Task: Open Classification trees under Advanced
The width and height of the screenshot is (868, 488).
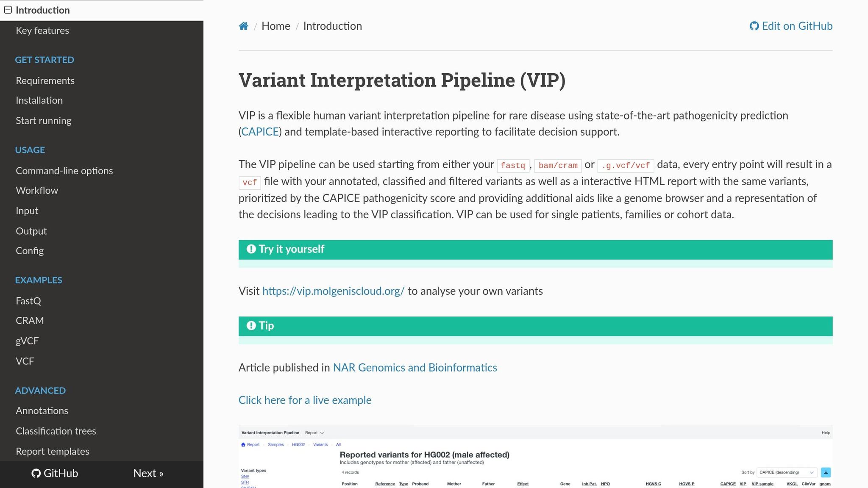Action: (x=56, y=431)
